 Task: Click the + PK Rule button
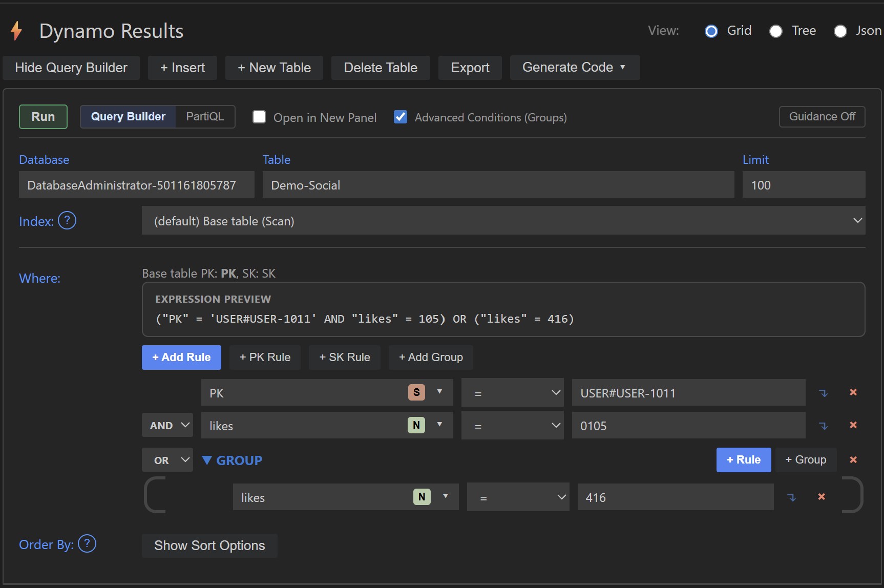click(x=265, y=358)
